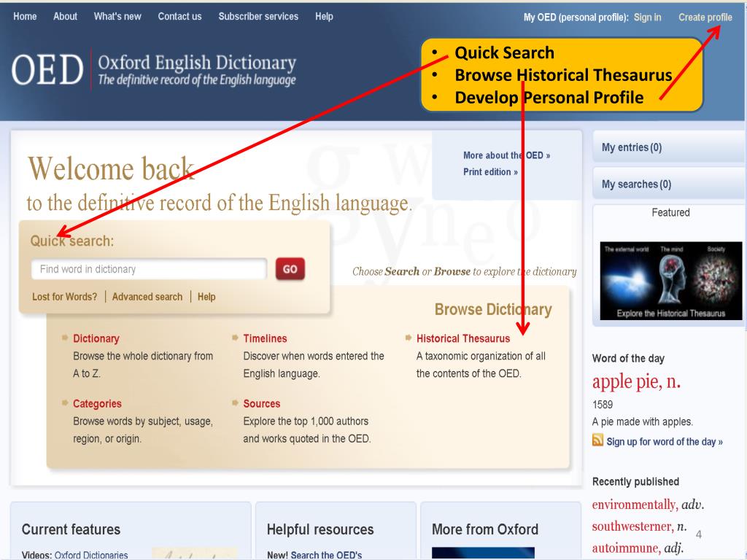Click Help under quick search
747x560 pixels.
click(206, 297)
